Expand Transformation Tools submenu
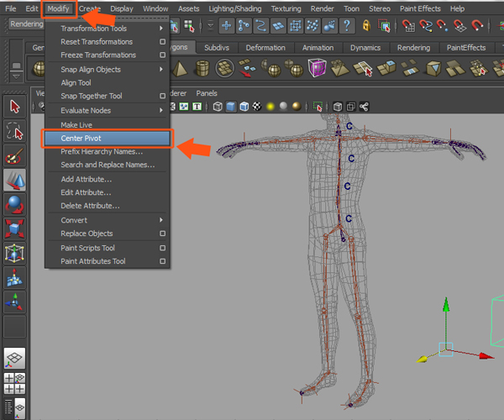The image size is (504, 420). (x=108, y=29)
